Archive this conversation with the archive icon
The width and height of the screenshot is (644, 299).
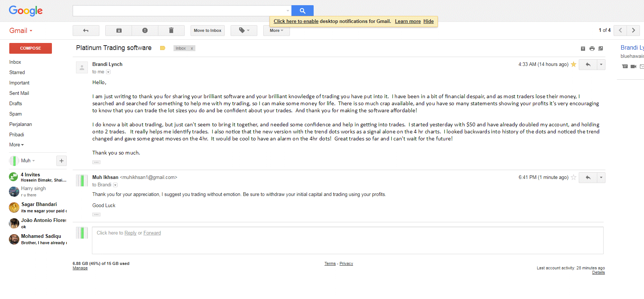point(119,30)
